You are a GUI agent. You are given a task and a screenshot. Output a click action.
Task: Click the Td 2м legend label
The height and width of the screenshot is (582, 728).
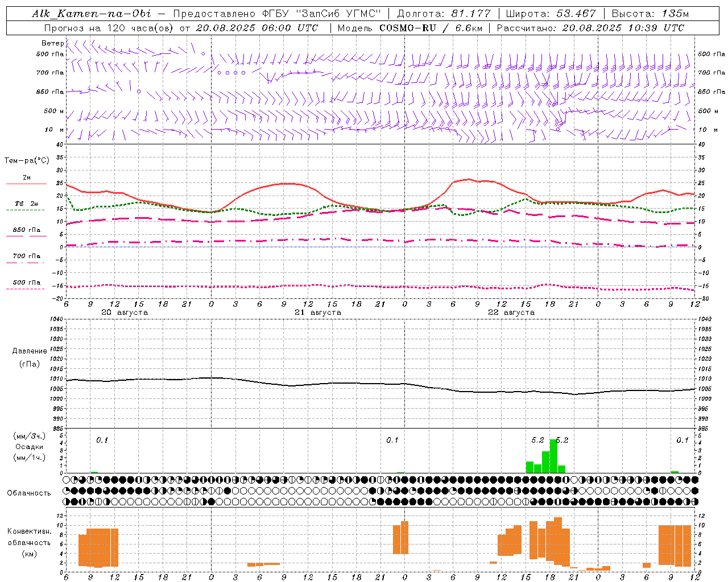27,203
